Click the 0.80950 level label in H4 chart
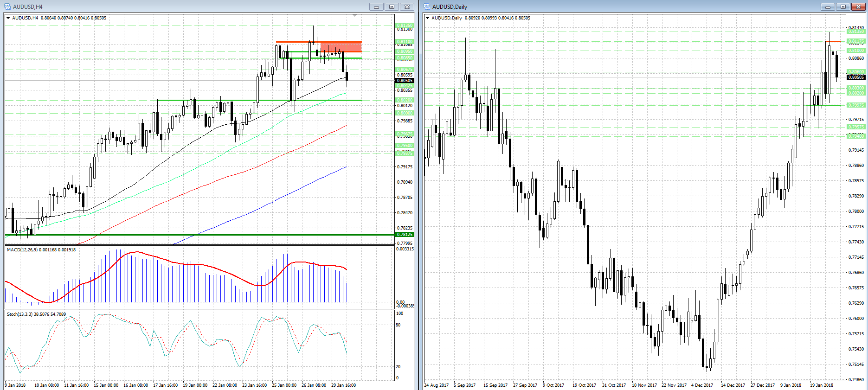 coord(405,51)
